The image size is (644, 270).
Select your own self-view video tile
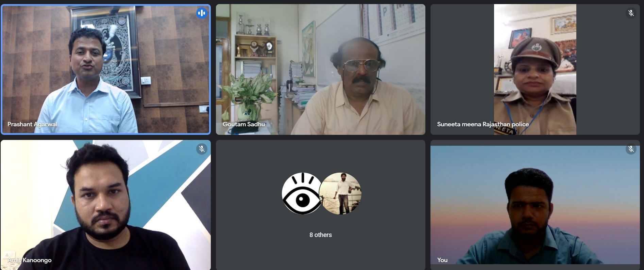point(535,204)
